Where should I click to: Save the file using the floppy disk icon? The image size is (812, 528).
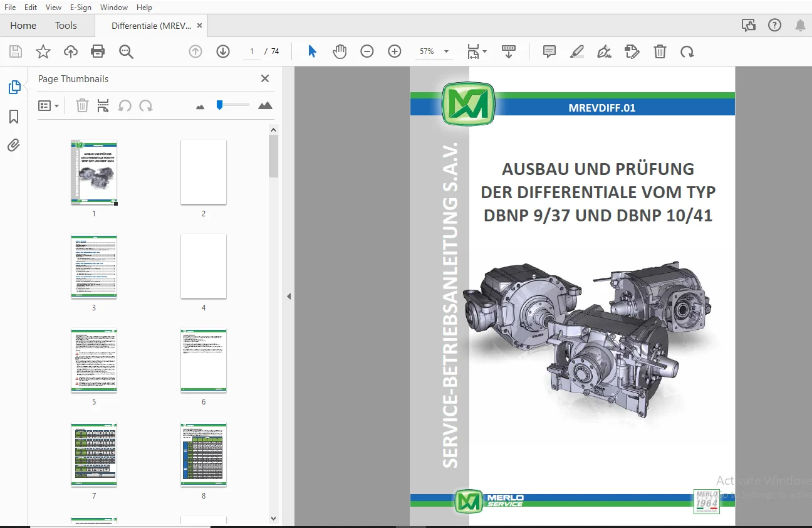click(16, 52)
